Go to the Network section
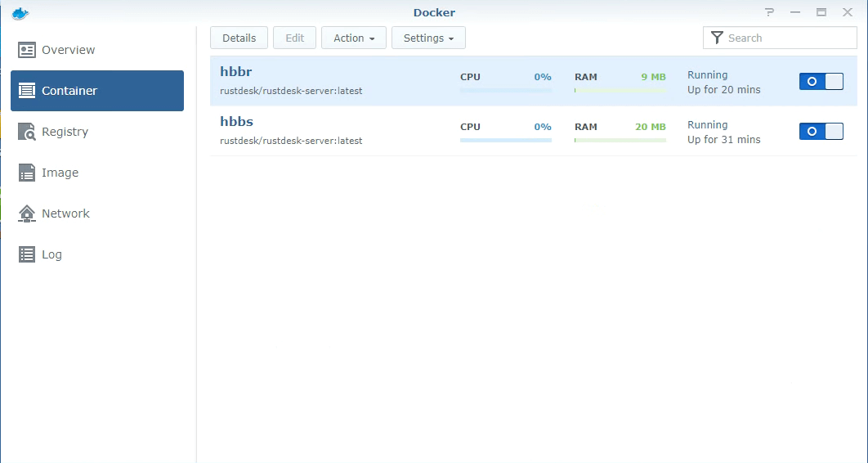 point(65,214)
